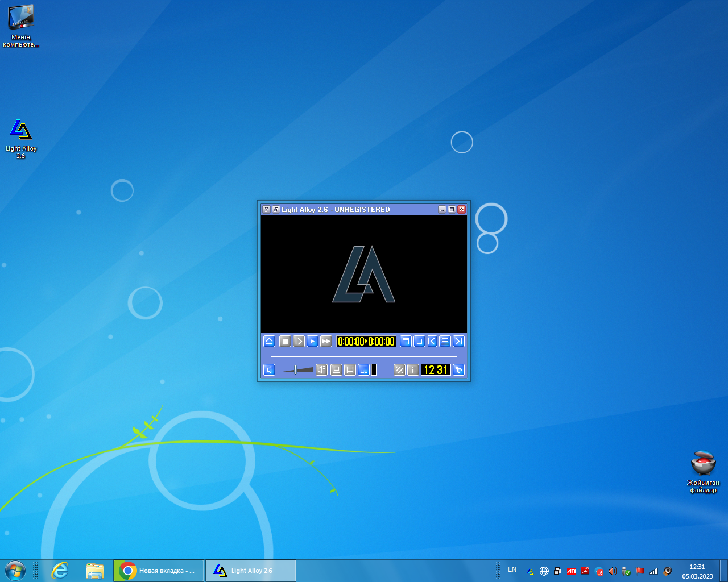Image resolution: width=728 pixels, height=582 pixels.
Task: Click the red Action Center flag icon
Action: (x=640, y=571)
